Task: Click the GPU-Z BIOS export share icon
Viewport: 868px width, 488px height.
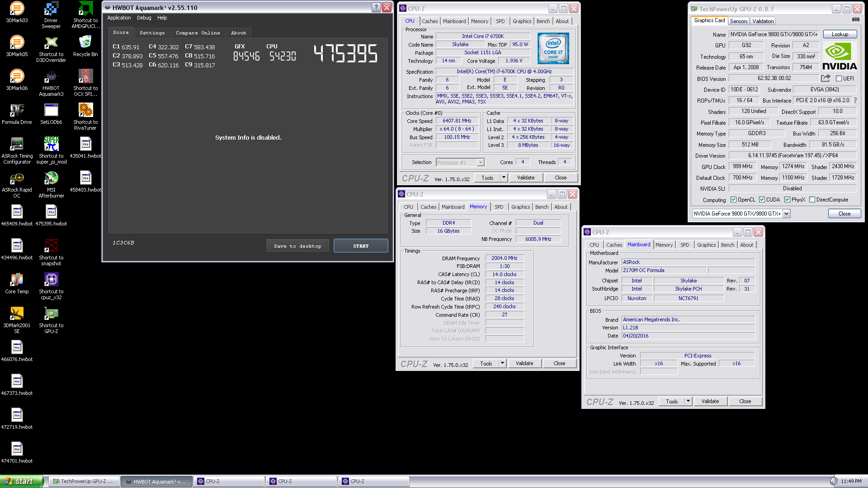Action: click(826, 78)
